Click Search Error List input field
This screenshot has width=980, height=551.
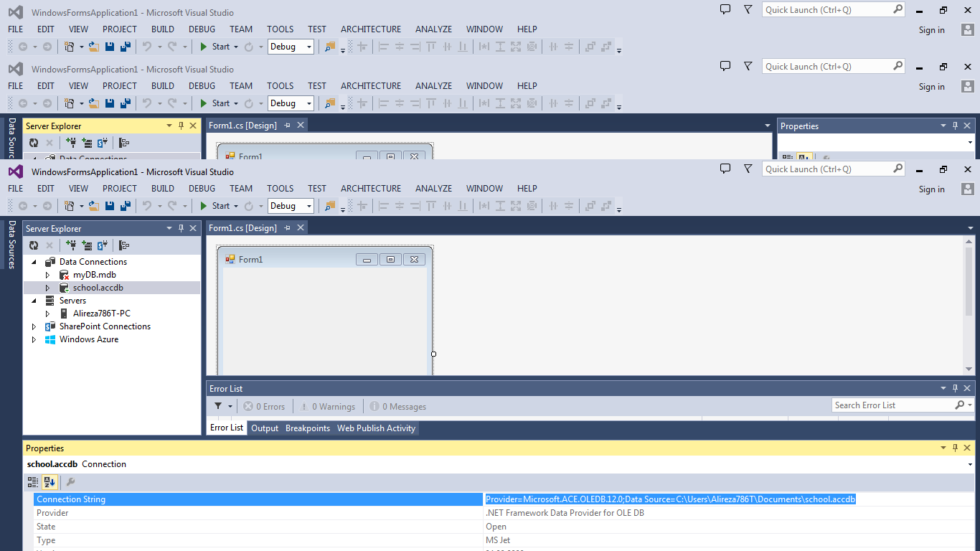tap(893, 405)
